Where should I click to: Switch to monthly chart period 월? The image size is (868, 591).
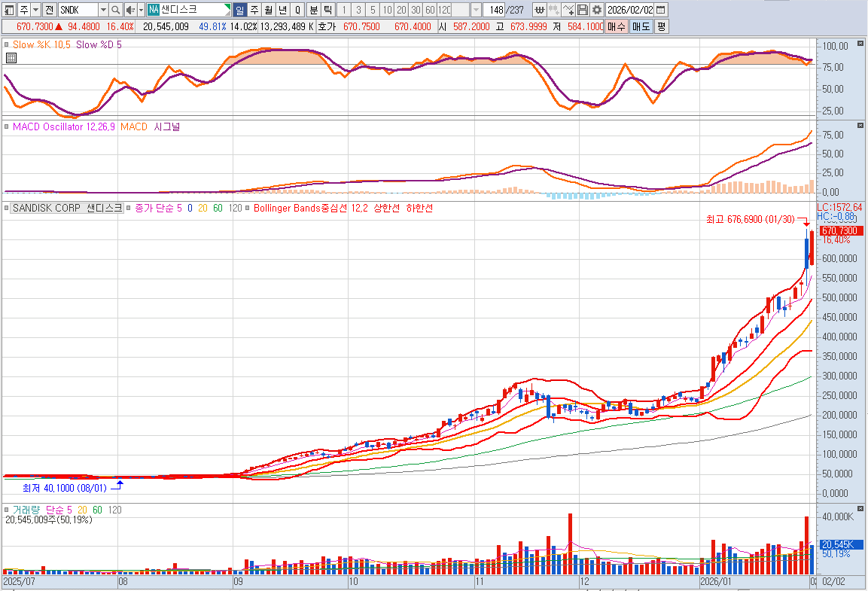[268, 10]
